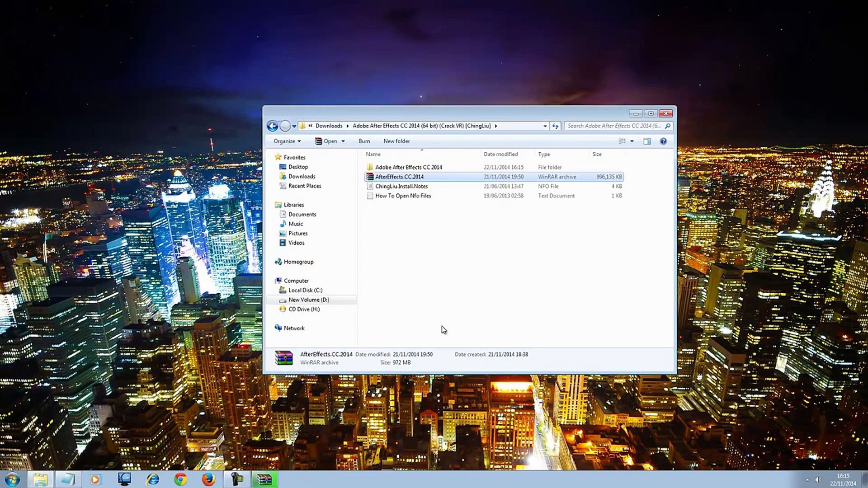Screen dimensions: 868x488
Task: Sort files by the Date modified column
Action: click(x=500, y=154)
